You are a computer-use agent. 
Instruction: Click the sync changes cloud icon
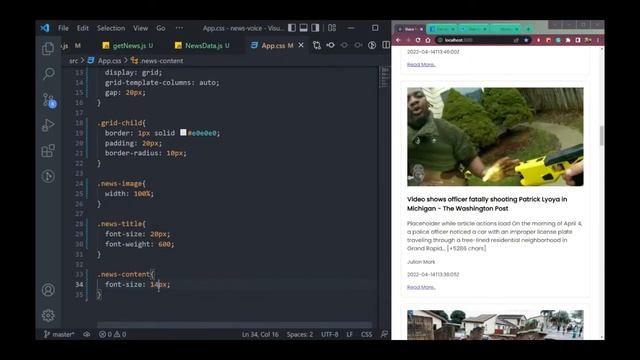point(87,334)
